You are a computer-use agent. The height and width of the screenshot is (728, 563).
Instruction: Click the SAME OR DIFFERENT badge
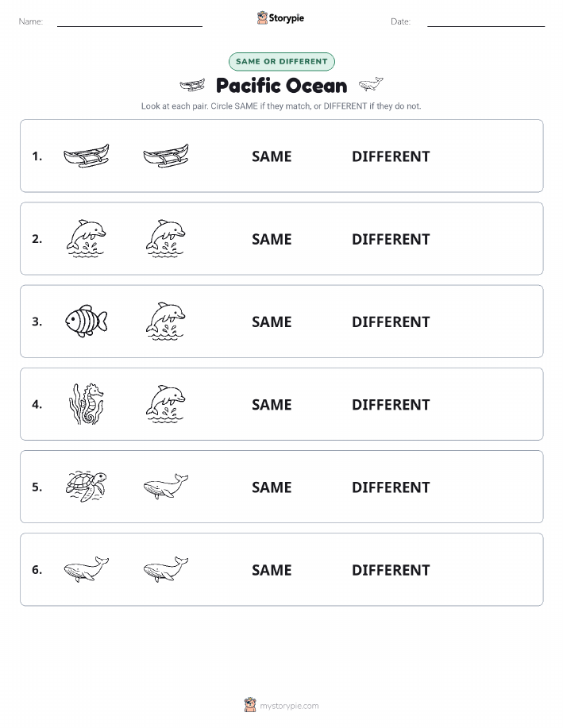(281, 61)
